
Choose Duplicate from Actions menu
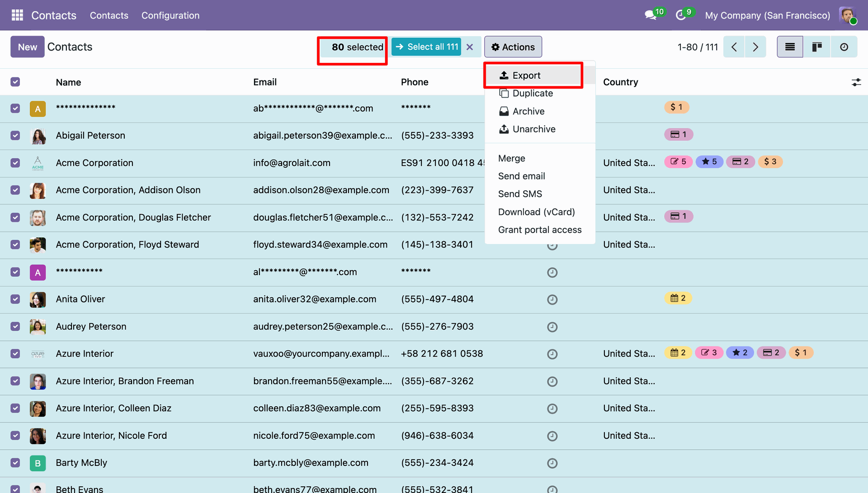point(540,94)
